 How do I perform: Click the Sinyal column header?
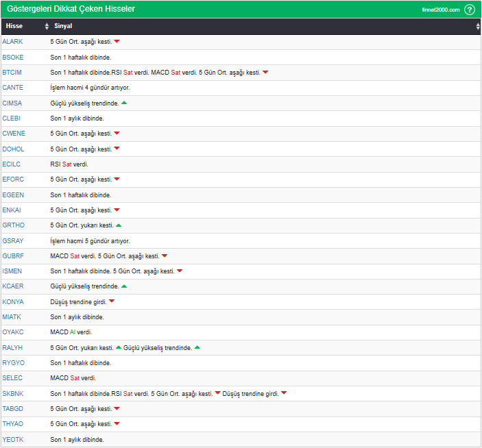click(63, 26)
